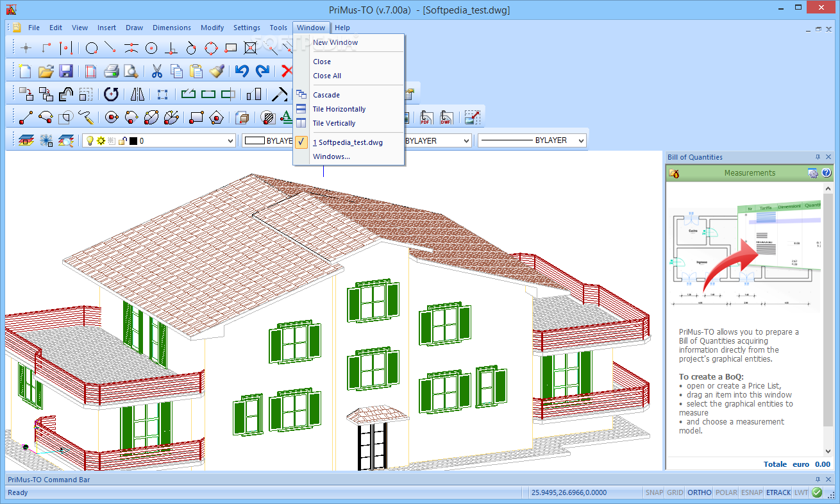Viewport: 840px width, 504px height.
Task: Expand the layer 0 dropdown
Action: point(231,140)
